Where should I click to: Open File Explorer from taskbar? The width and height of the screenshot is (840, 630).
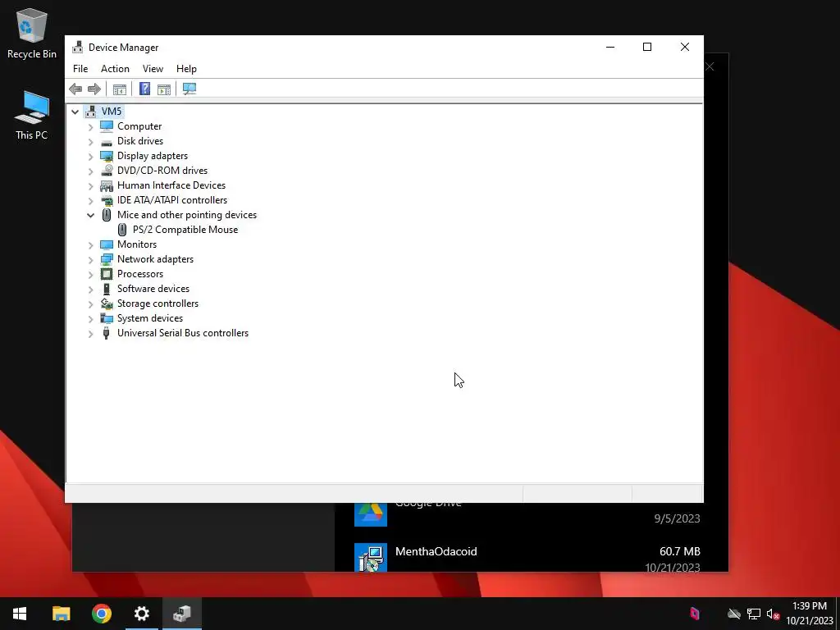coord(61,614)
